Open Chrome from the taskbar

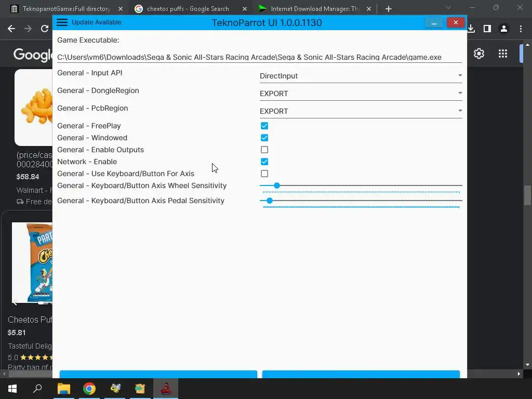(89, 389)
